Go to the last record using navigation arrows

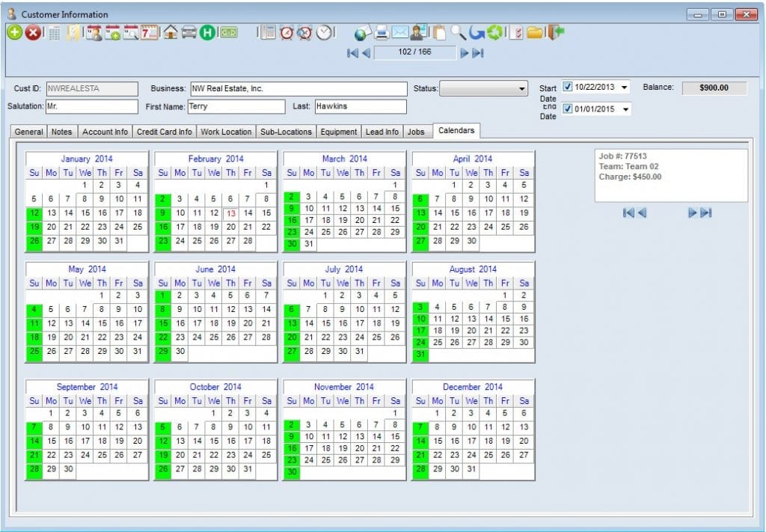[477, 53]
